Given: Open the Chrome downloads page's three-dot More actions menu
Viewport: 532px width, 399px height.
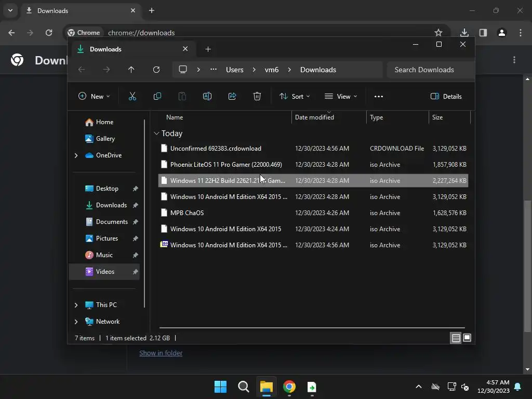Looking at the screenshot, I should [x=514, y=60].
